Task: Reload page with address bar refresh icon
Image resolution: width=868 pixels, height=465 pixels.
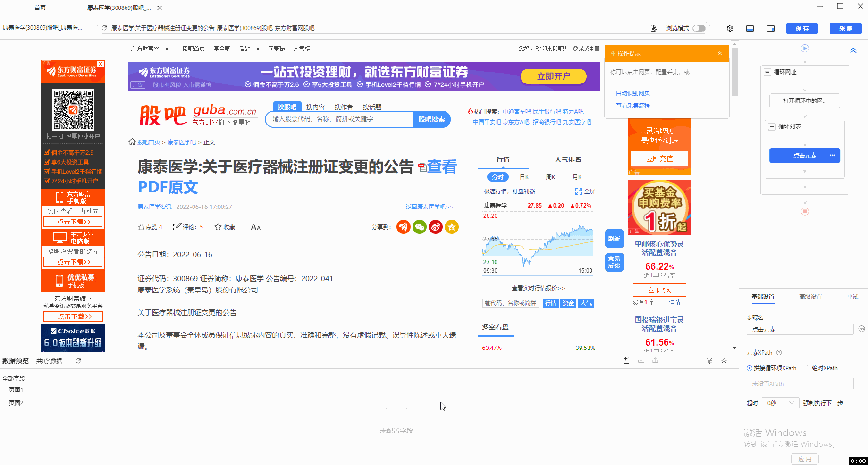Action: point(104,28)
